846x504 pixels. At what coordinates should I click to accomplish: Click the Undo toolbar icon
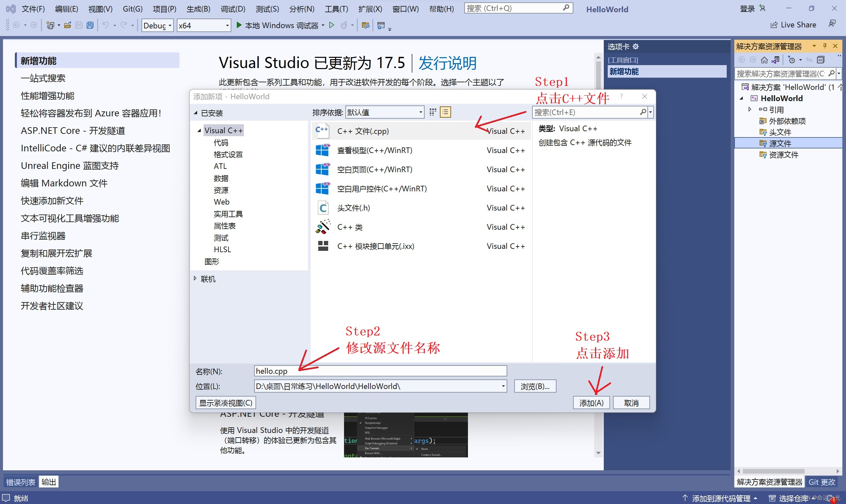pyautogui.click(x=106, y=25)
